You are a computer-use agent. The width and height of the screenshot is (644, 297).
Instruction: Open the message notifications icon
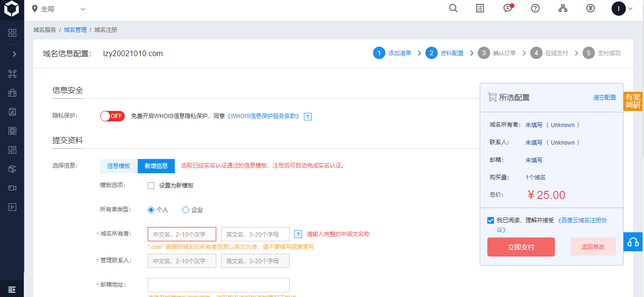[x=508, y=9]
